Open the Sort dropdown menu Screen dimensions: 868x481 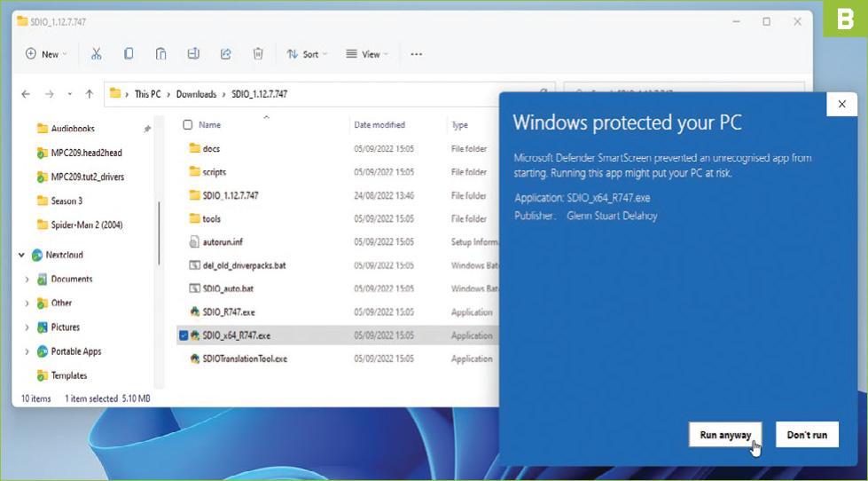(x=308, y=54)
